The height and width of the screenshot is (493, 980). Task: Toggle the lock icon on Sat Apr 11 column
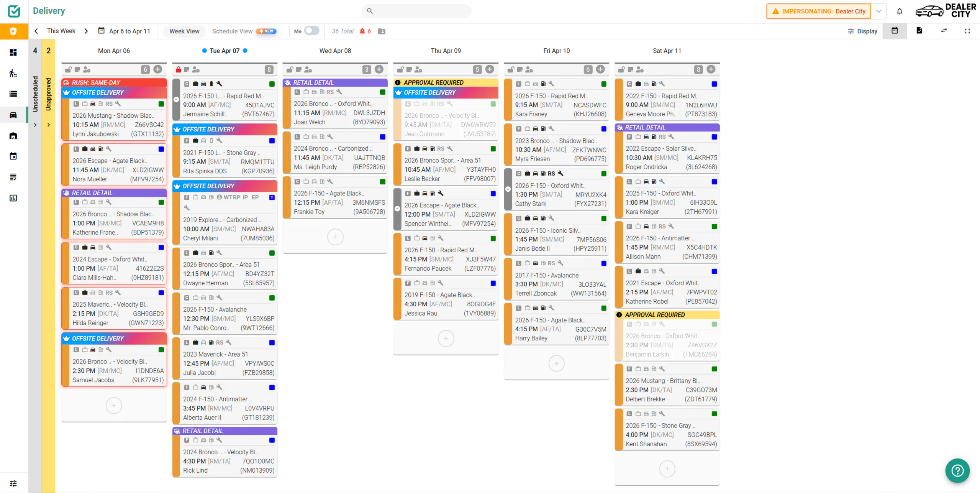tap(621, 69)
